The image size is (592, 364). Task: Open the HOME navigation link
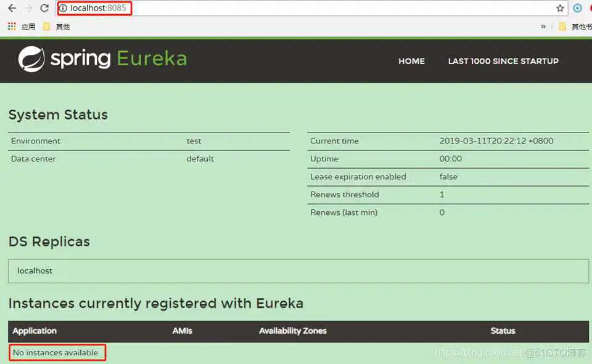click(411, 61)
